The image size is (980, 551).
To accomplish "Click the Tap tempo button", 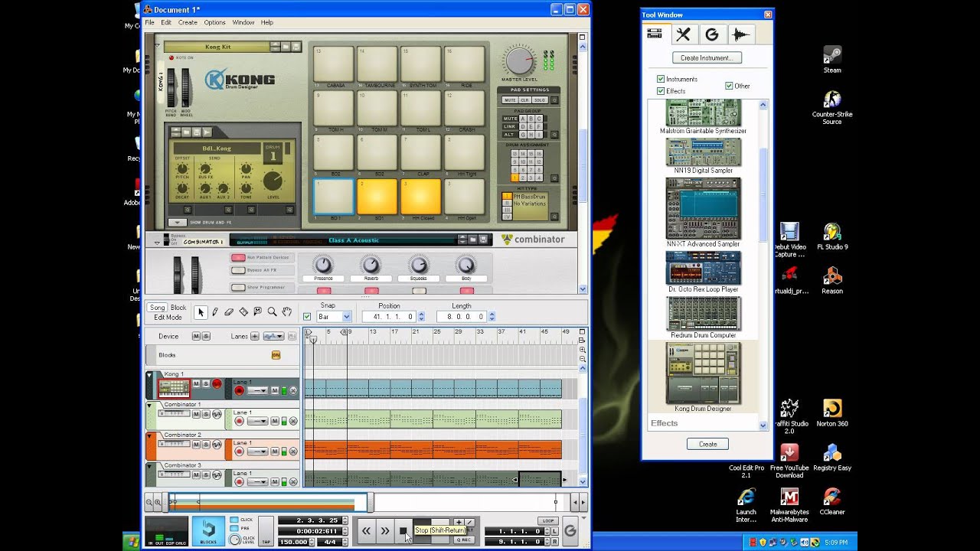I will point(266,530).
